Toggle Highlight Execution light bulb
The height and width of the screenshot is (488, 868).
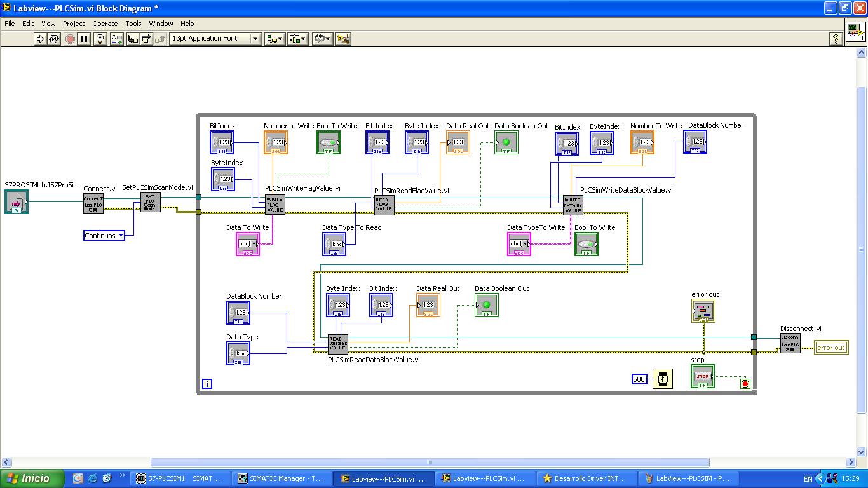pyautogui.click(x=100, y=39)
